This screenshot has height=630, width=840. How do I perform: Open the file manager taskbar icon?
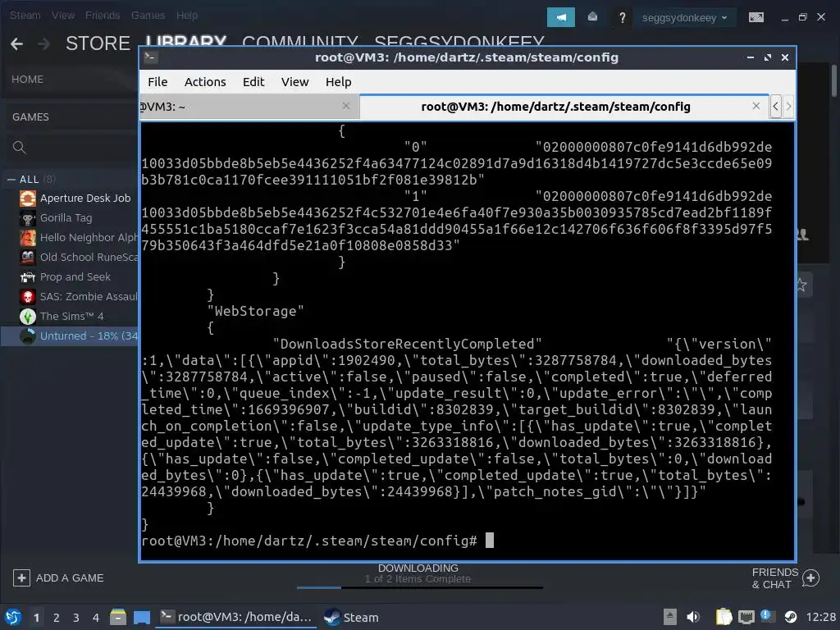118,617
